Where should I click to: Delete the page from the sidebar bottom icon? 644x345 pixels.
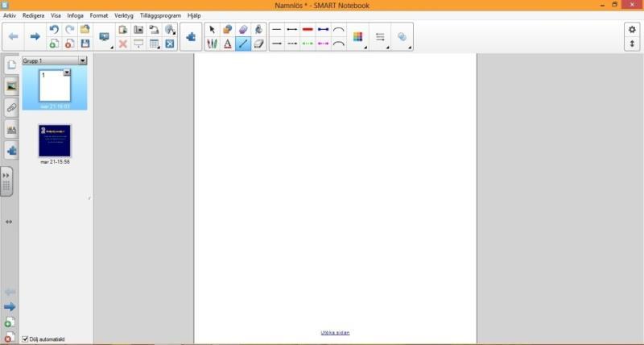click(x=10, y=337)
